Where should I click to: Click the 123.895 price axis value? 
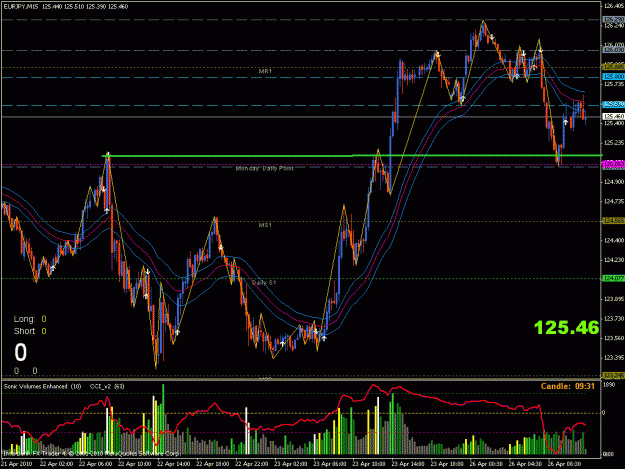614,299
